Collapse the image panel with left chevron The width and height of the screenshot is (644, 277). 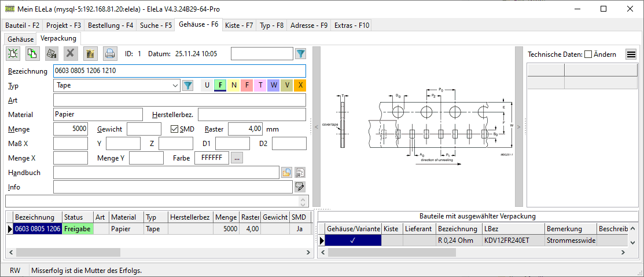(x=316, y=126)
